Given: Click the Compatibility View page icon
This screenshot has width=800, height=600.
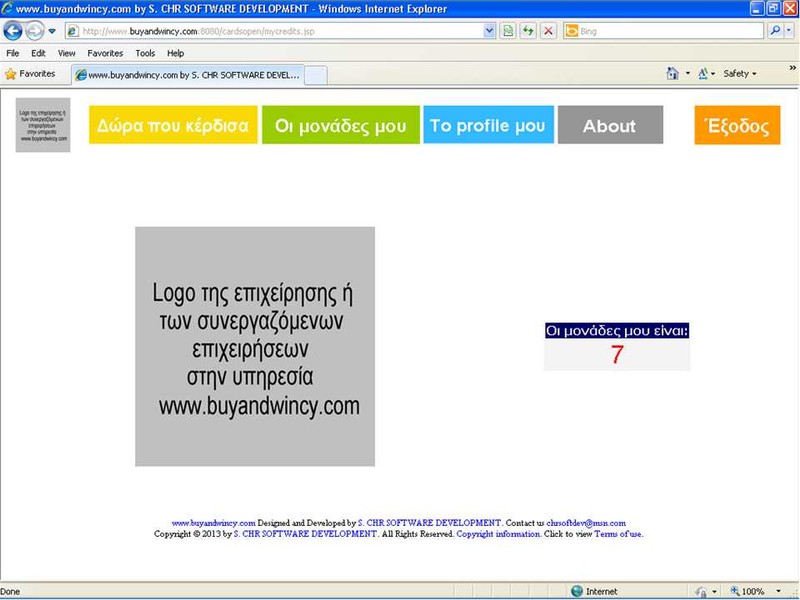Looking at the screenshot, I should (x=508, y=31).
